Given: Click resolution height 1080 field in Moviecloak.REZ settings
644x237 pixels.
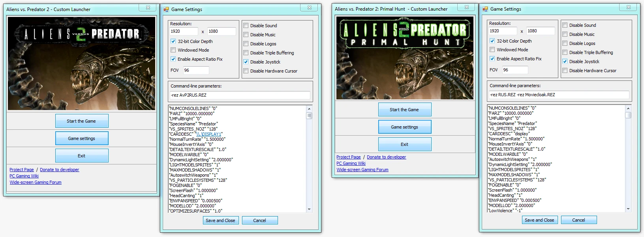Looking at the screenshot, I should coord(541,31).
